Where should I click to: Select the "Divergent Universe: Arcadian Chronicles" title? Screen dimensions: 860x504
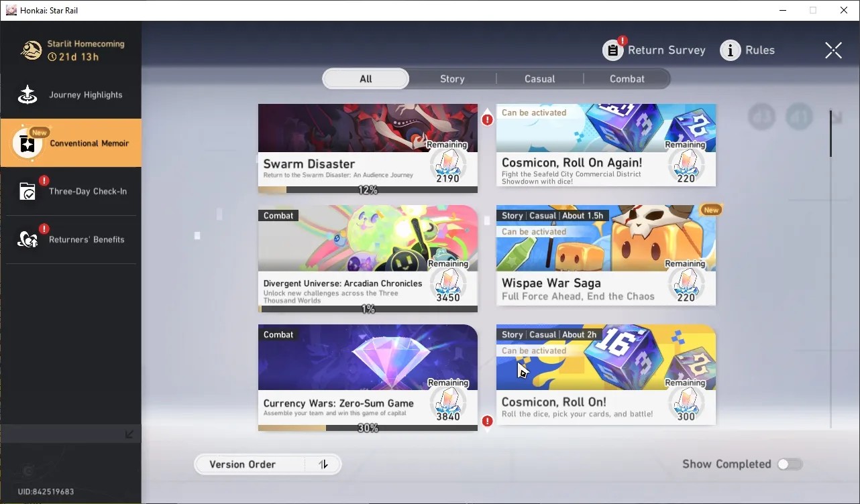click(x=343, y=283)
